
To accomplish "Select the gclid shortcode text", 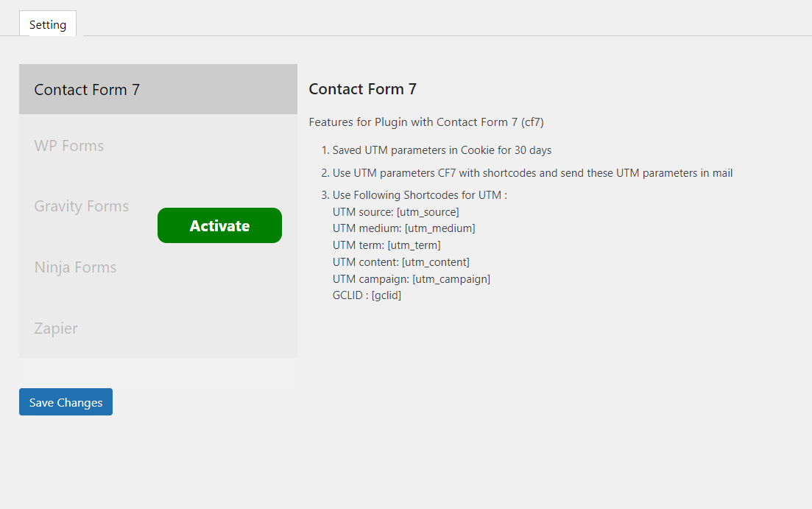I will 386,295.
